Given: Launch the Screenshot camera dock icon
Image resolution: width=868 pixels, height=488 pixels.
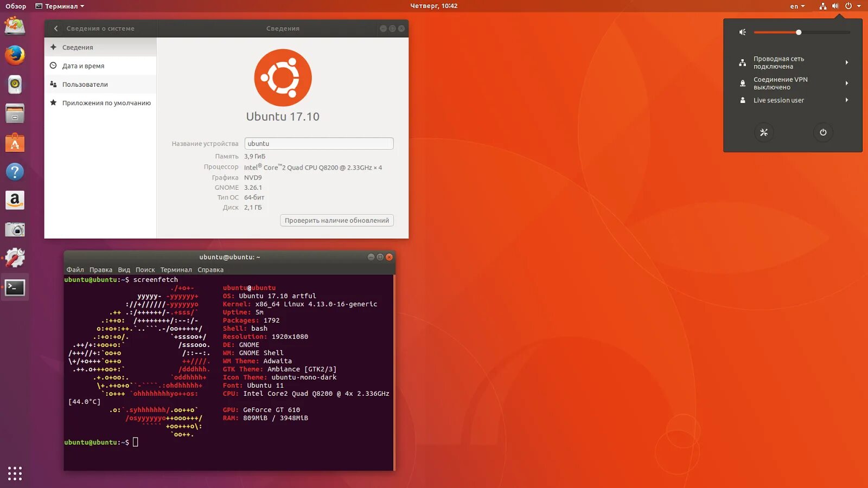Looking at the screenshot, I should pyautogui.click(x=15, y=230).
